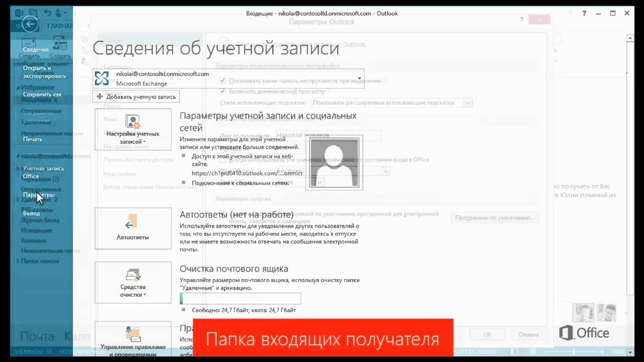
Task: Click the Имя пользователя input field
Action: (328, 135)
